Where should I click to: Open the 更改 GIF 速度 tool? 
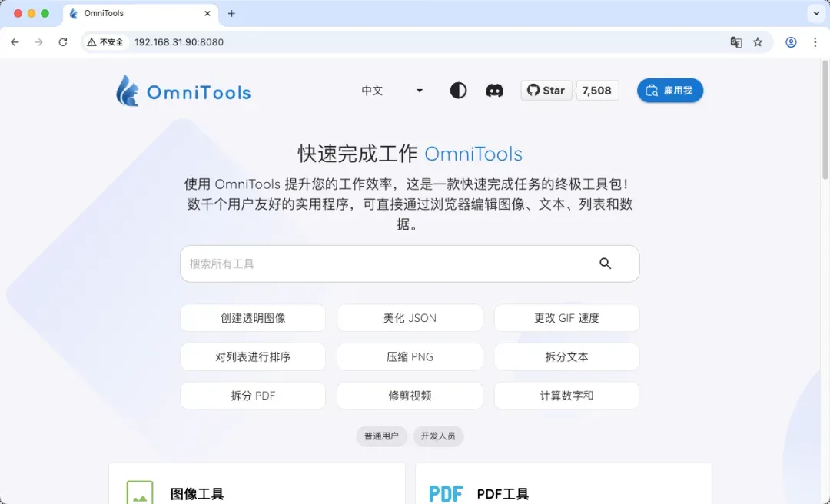[567, 318]
